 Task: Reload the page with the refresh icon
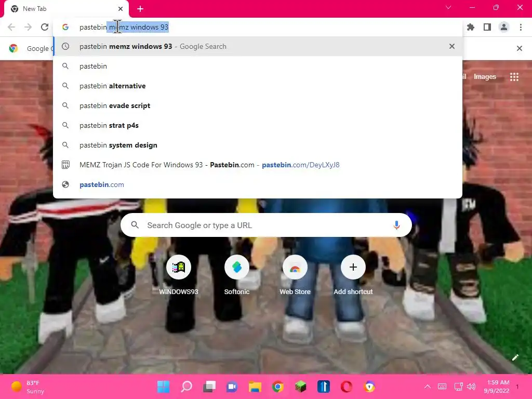[x=45, y=27]
